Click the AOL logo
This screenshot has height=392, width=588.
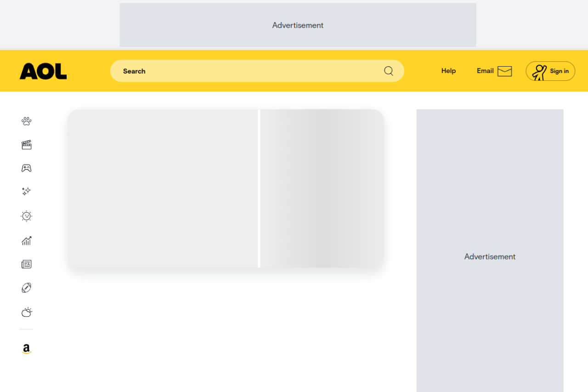[x=43, y=71]
